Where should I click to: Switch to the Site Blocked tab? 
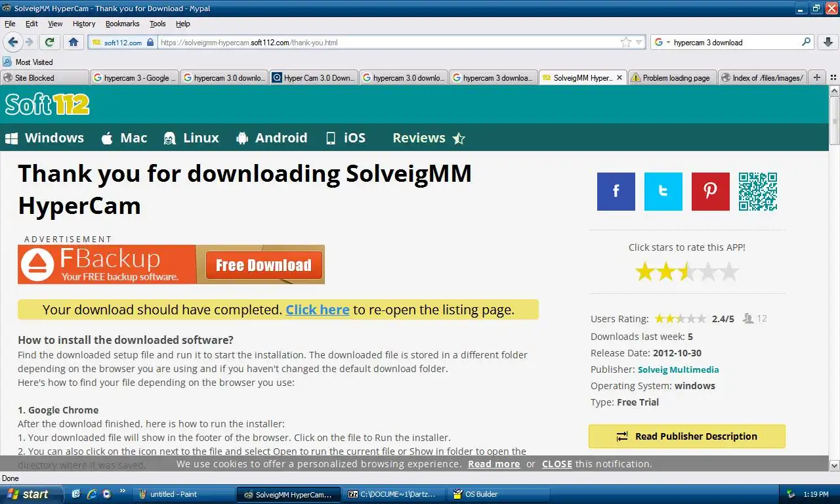[x=44, y=77]
